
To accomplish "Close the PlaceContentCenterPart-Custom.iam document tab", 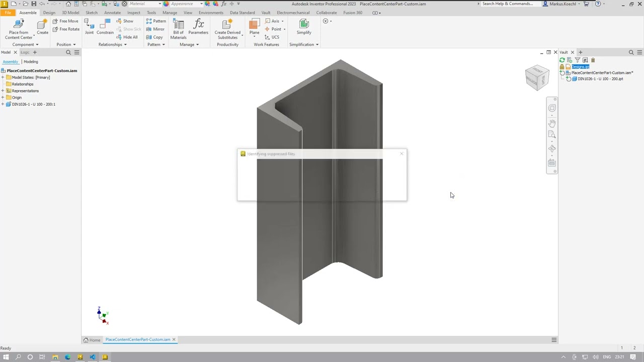I will pos(174,340).
